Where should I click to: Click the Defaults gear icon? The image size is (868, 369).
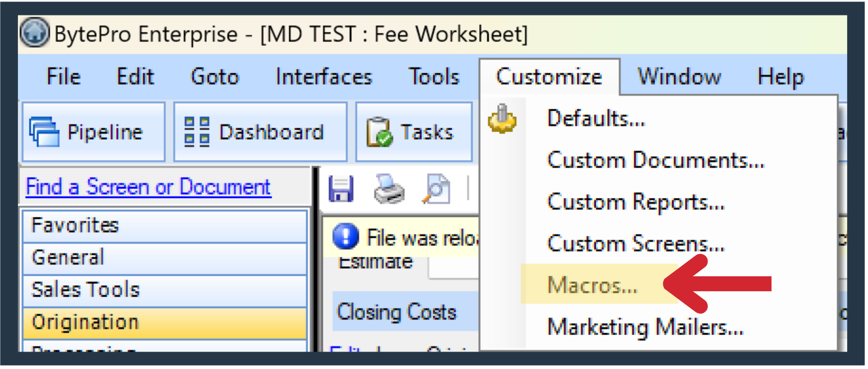pyautogui.click(x=502, y=119)
